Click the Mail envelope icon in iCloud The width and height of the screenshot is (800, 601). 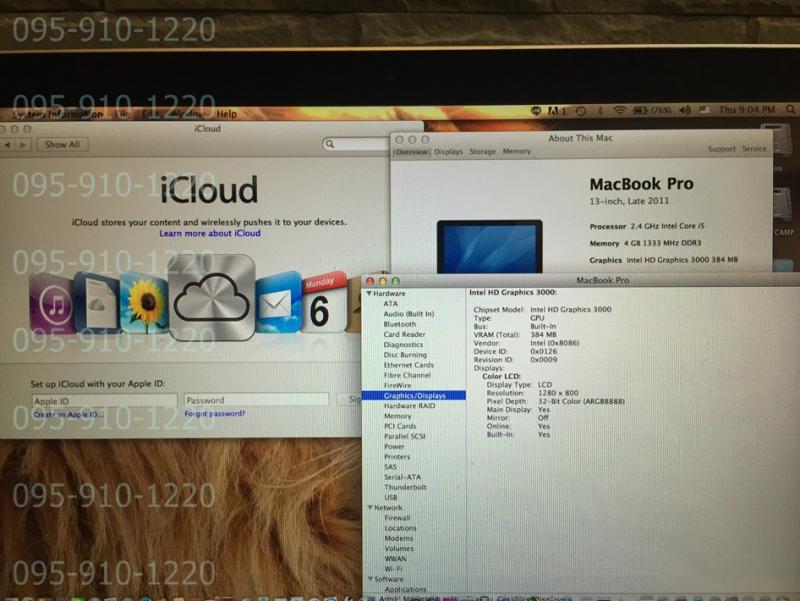click(278, 303)
